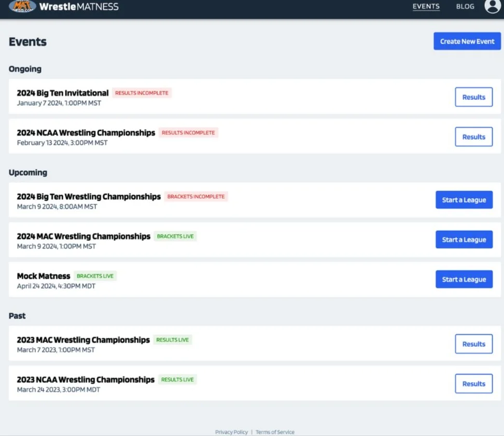Click the Past section heading
The image size is (504, 436).
pos(17,316)
